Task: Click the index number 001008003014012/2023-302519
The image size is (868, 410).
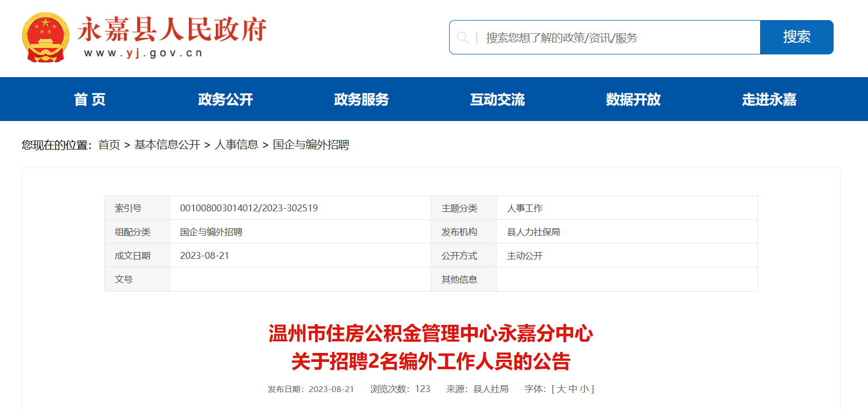Action: pyautogui.click(x=249, y=208)
